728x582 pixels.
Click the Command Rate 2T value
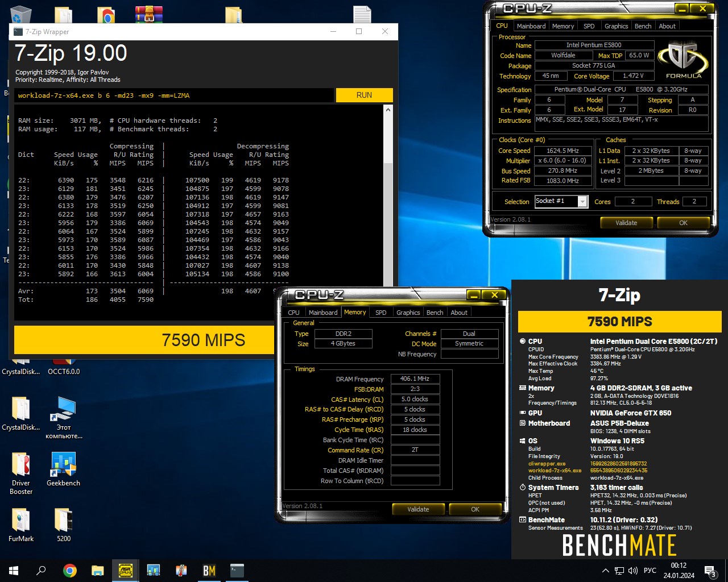click(415, 450)
